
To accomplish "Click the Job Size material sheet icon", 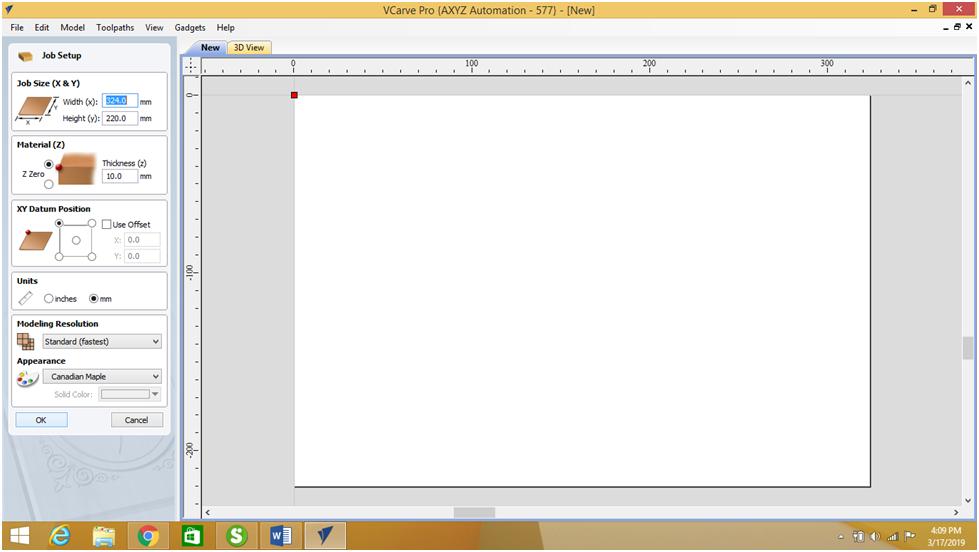I will click(36, 108).
